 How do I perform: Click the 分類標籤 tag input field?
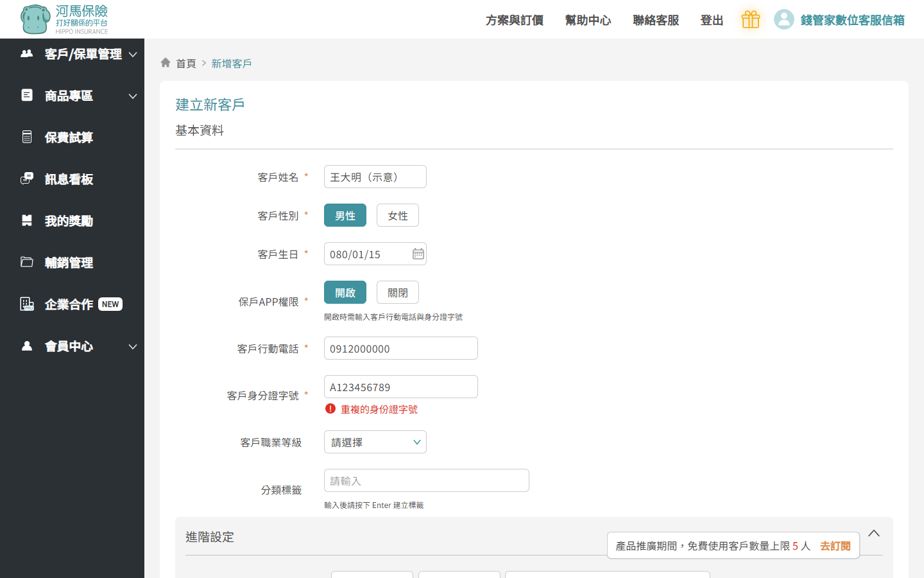click(x=426, y=481)
